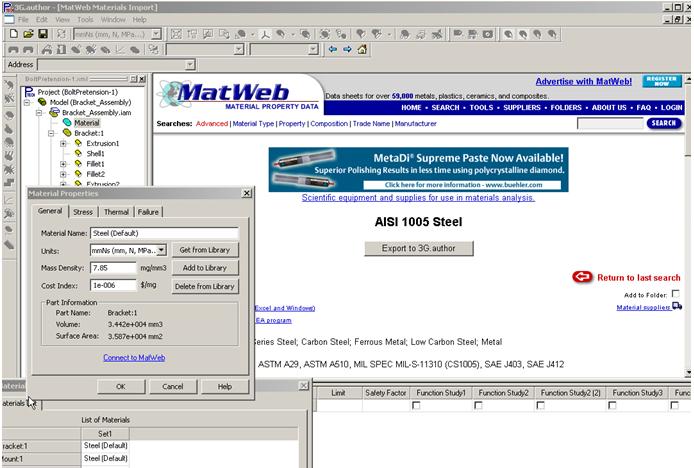Expand the Extrusion1 tree node
The height and width of the screenshot is (468, 694).
pos(63,143)
